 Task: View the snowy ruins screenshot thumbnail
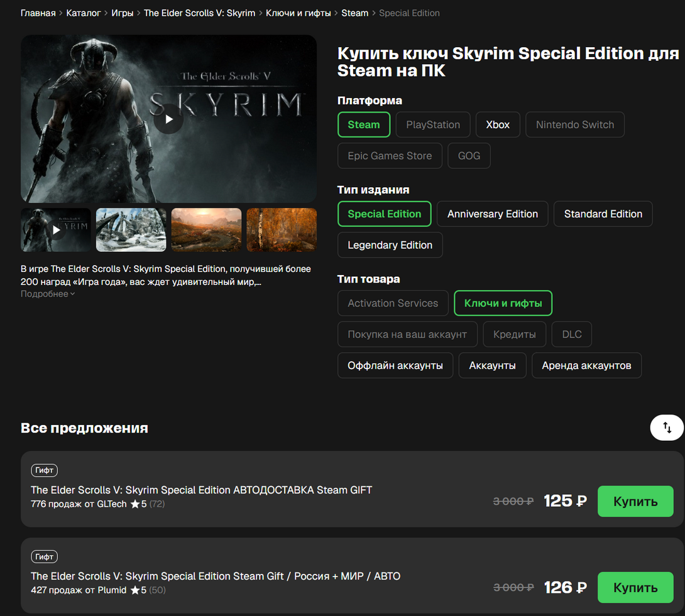pyautogui.click(x=131, y=230)
